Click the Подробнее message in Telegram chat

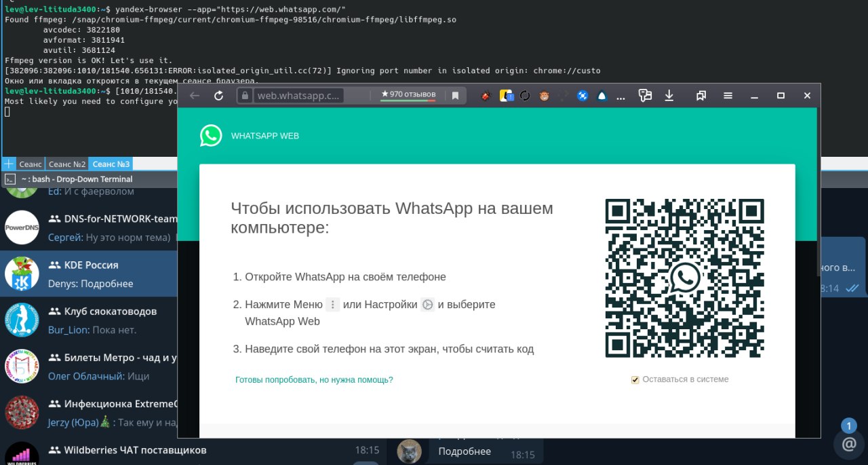tap(465, 451)
